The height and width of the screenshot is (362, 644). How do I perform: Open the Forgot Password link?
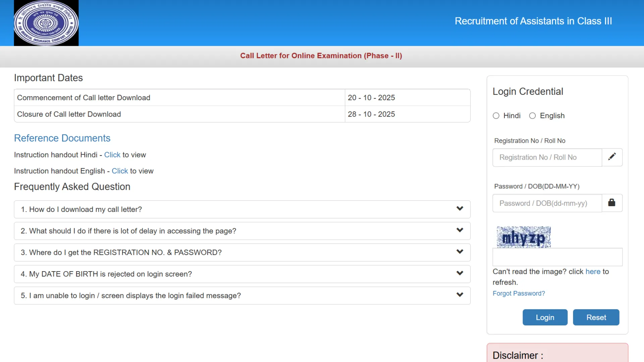pos(519,293)
